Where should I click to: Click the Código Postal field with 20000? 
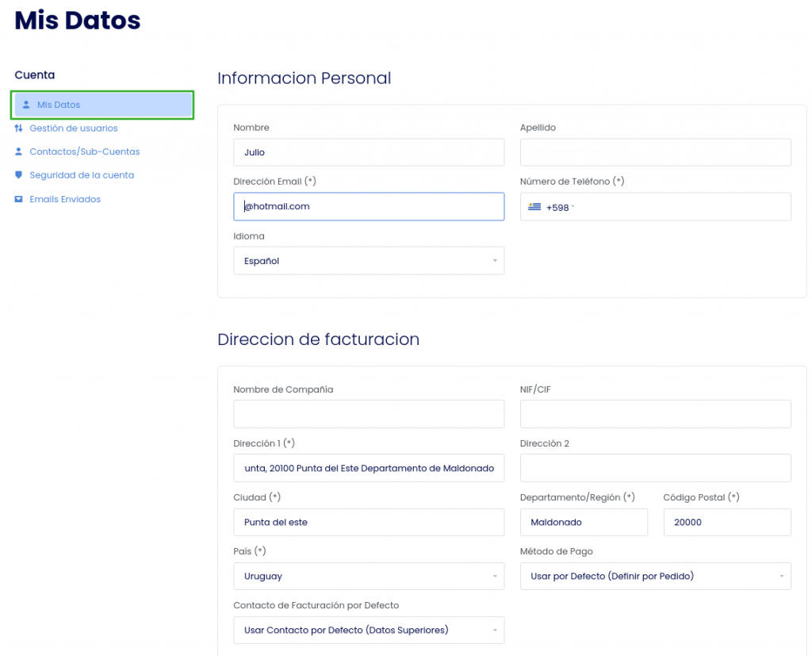pos(726,523)
